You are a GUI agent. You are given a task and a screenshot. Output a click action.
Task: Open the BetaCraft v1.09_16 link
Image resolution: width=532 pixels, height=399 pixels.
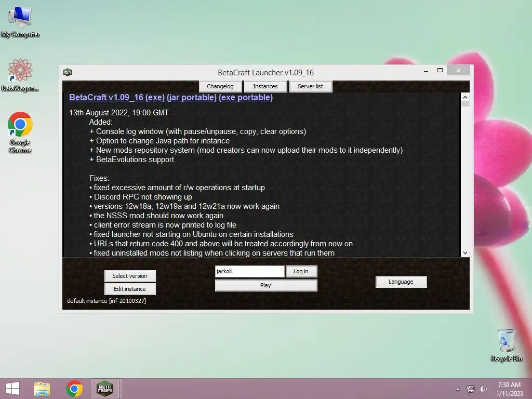click(106, 97)
